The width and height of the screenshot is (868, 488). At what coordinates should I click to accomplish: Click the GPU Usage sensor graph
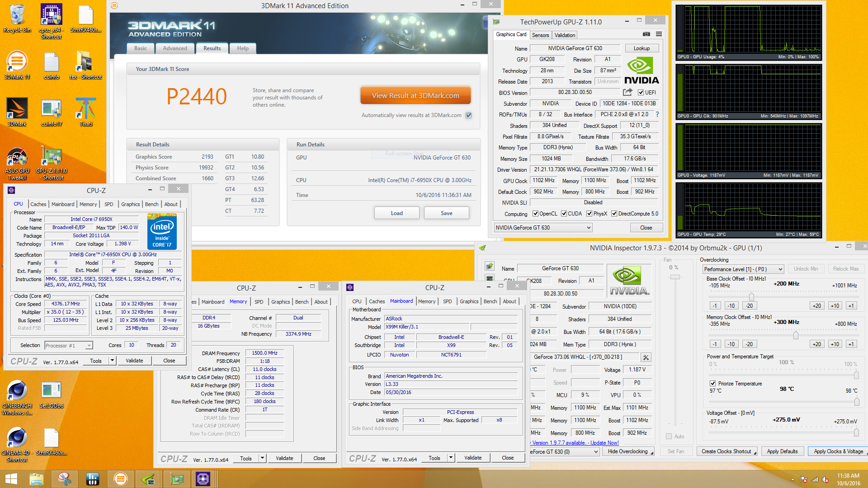(x=748, y=32)
